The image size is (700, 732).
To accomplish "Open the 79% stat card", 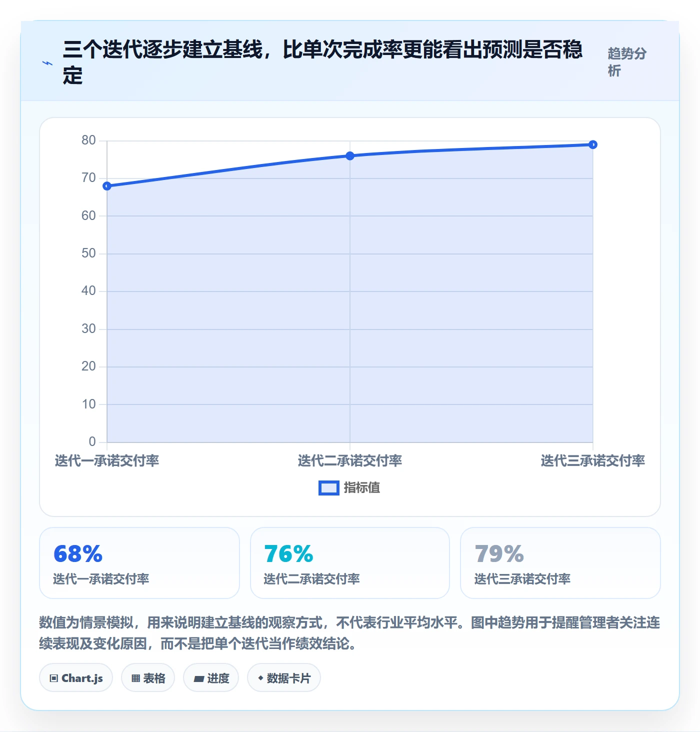I will click(x=560, y=563).
